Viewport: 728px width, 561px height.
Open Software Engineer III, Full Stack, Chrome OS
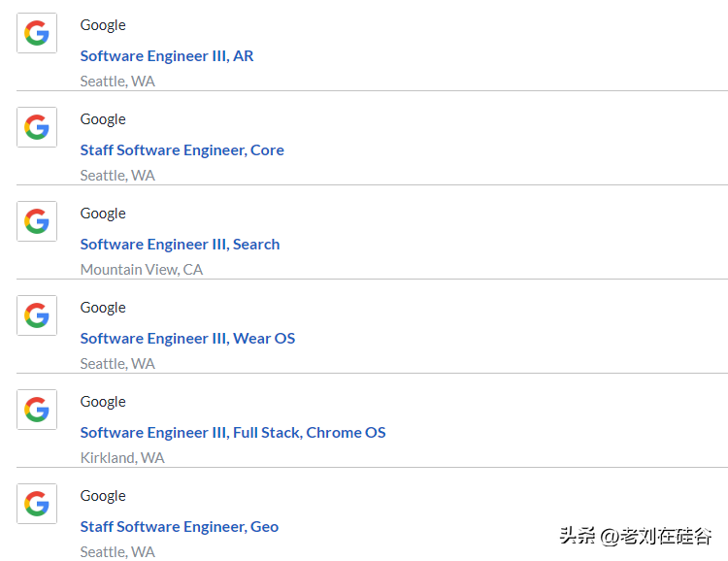click(232, 433)
